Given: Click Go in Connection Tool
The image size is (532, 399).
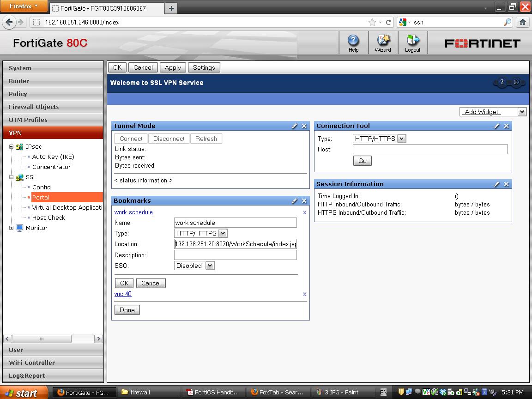Looking at the screenshot, I should click(x=363, y=161).
